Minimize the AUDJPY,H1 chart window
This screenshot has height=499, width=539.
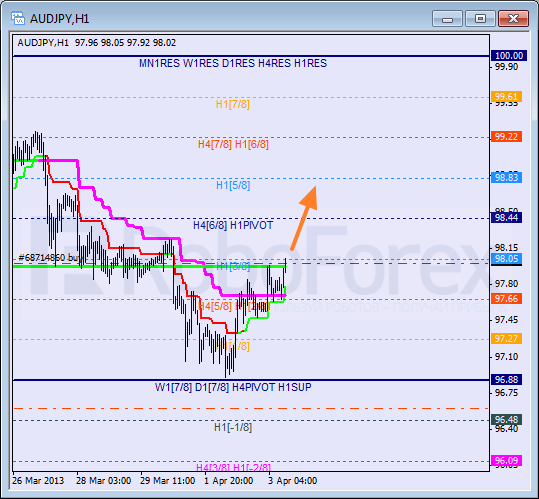tap(448, 19)
